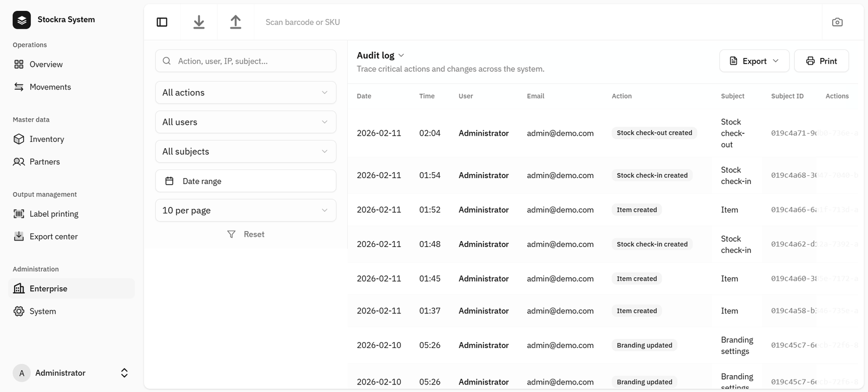Click the Print button

point(821,61)
